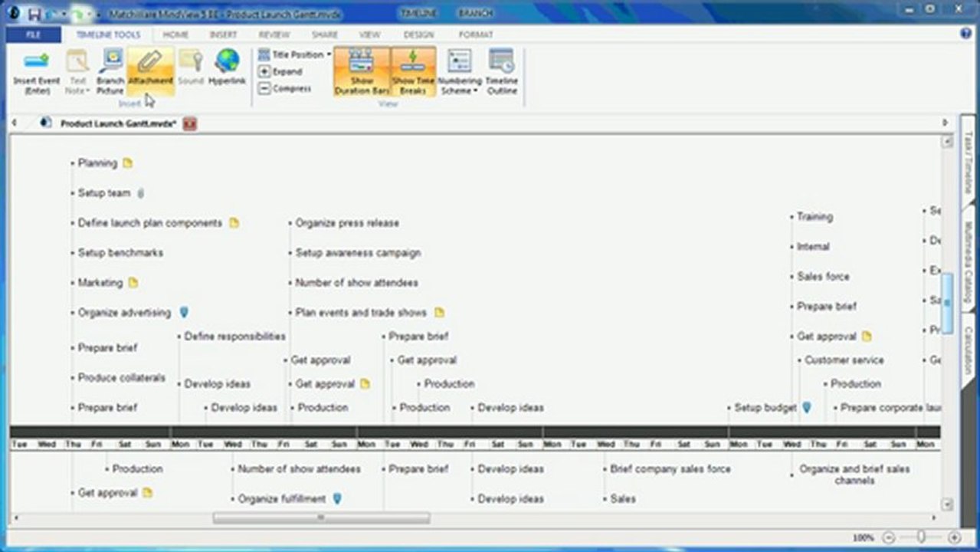980x552 pixels.
Task: Click the zoom in plus button
Action: pos(955,538)
